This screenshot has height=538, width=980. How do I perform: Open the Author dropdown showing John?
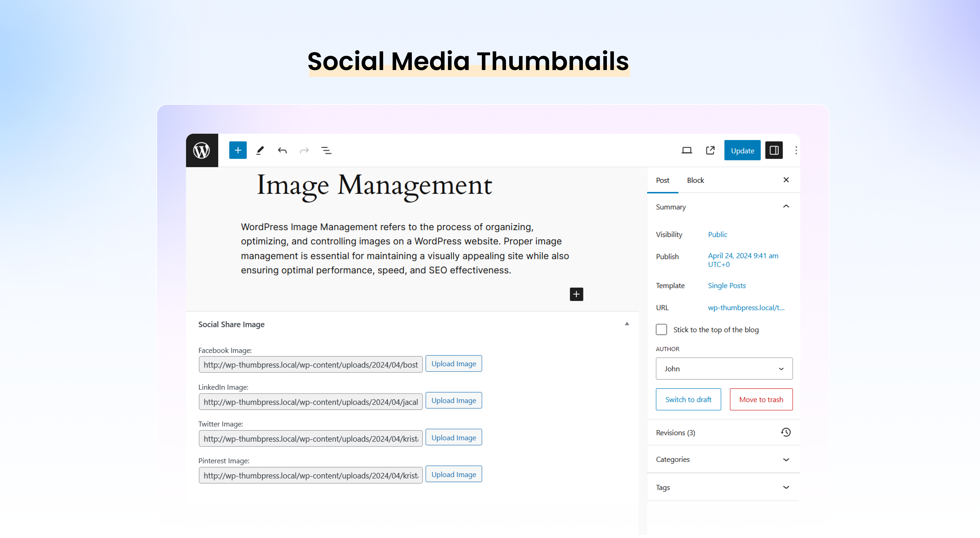click(724, 369)
